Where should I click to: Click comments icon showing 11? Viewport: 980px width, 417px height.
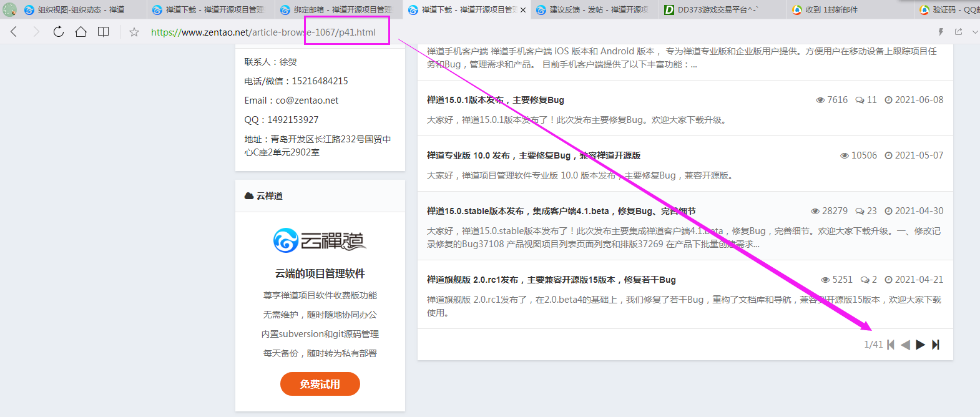[860, 100]
